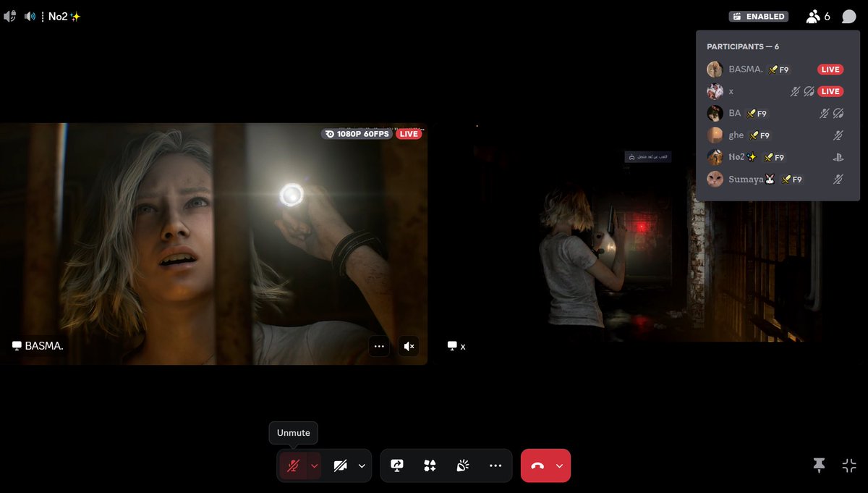Click BA's avatar in participants
Viewport: 868px width, 493px height.
(x=715, y=113)
